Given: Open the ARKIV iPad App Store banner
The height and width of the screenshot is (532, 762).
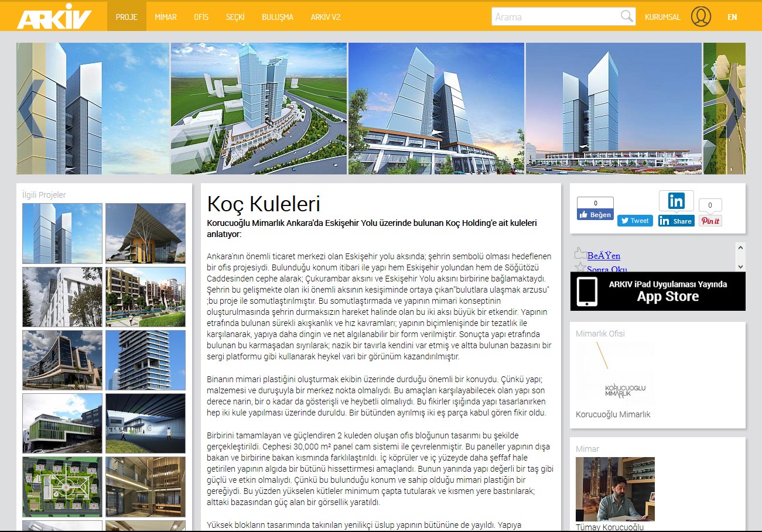Looking at the screenshot, I should coord(658,291).
